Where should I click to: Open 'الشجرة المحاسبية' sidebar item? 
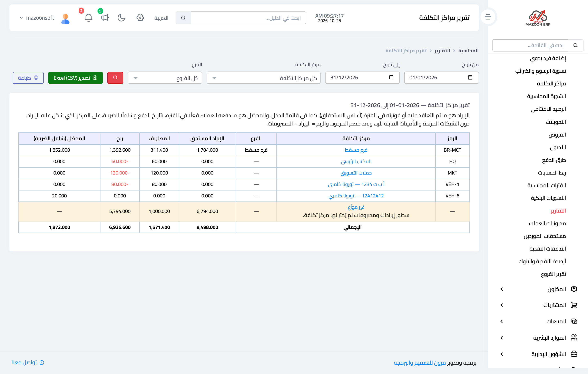point(546,96)
